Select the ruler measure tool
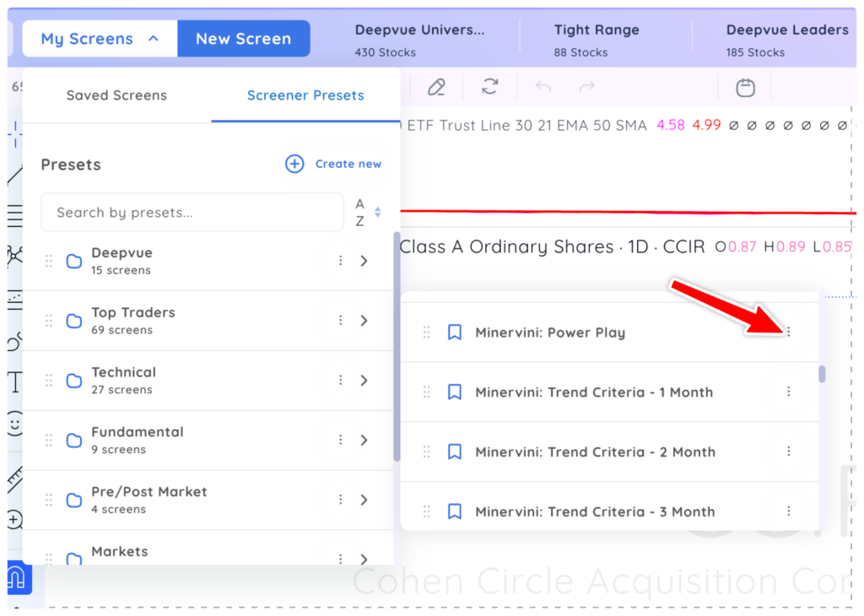 pyautogui.click(x=15, y=478)
